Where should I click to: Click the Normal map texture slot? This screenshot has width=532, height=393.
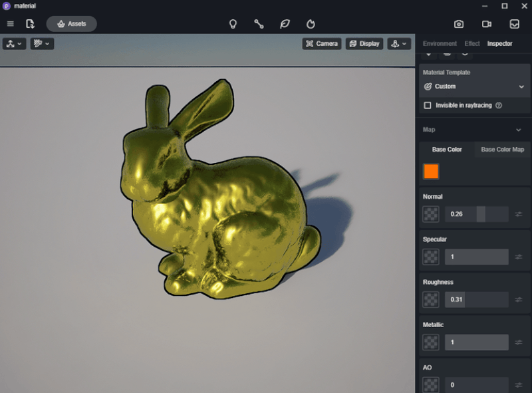tap(431, 214)
